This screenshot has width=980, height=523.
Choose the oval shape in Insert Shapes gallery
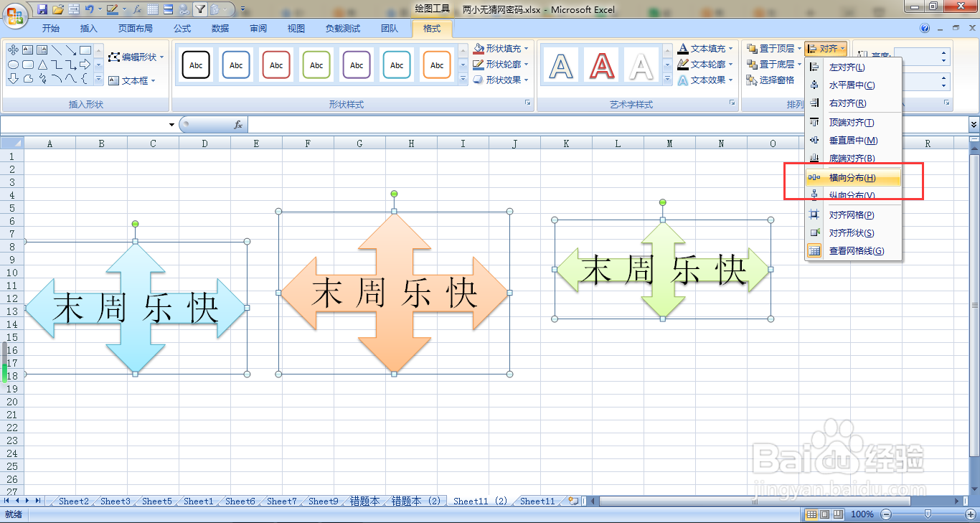click(x=13, y=65)
